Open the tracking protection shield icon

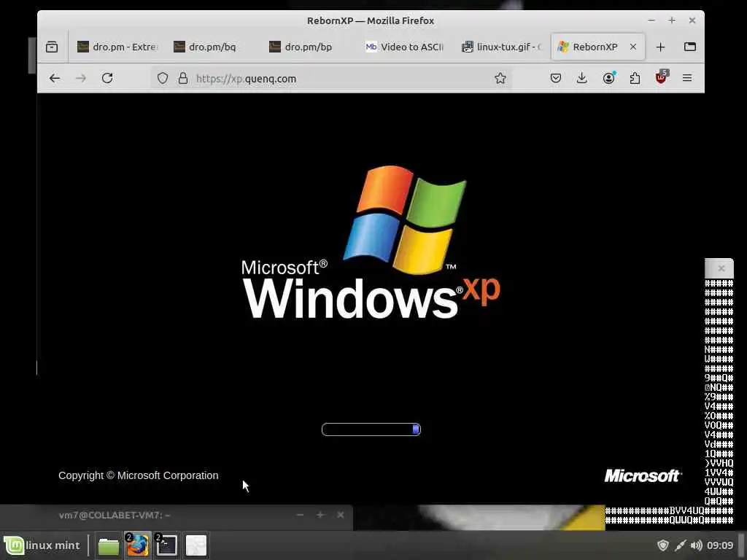[x=163, y=78]
